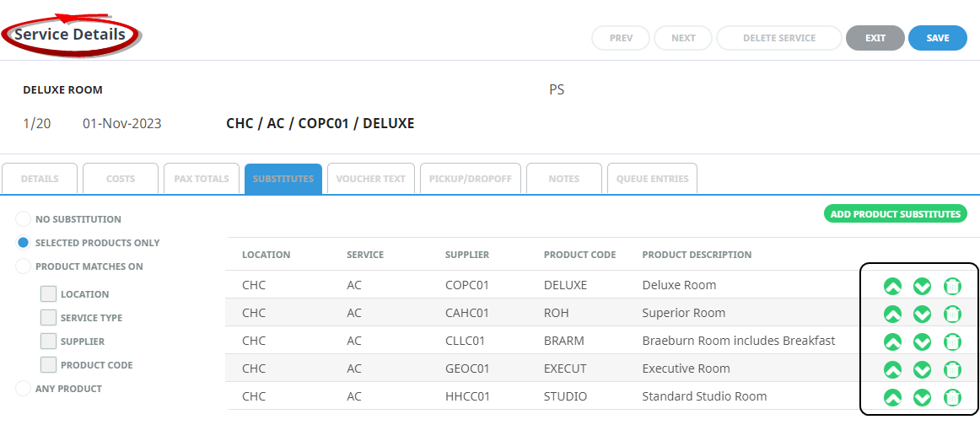The width and height of the screenshot is (980, 425).
Task: Click Add Product Substitutes button
Action: (x=895, y=214)
